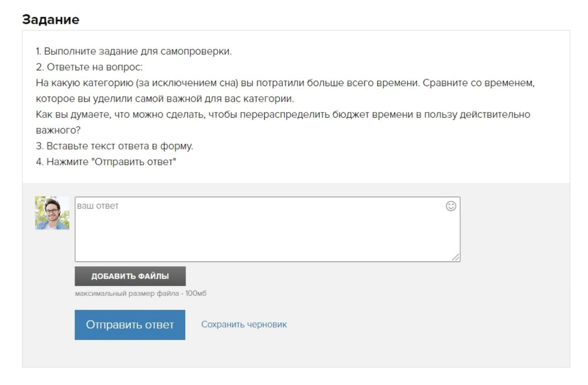Submit with "Отправить ответ" button
Image resolution: width=588 pixels, height=385 pixels.
[130, 325]
